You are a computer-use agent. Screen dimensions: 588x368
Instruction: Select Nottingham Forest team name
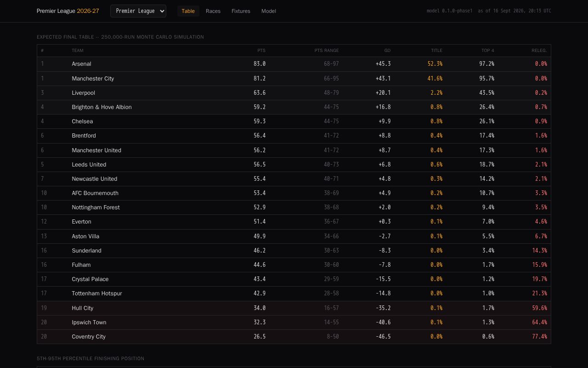click(x=96, y=207)
